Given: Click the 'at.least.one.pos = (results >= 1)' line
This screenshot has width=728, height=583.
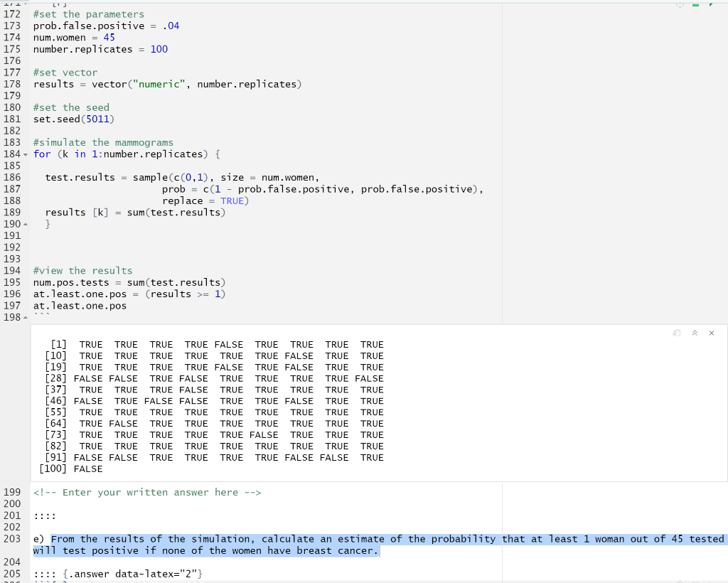Looking at the screenshot, I should [x=129, y=294].
